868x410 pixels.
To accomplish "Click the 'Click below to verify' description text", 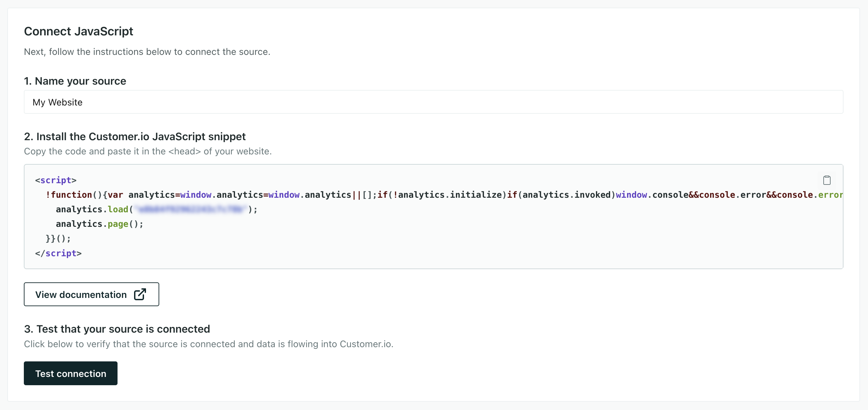I will (x=209, y=344).
